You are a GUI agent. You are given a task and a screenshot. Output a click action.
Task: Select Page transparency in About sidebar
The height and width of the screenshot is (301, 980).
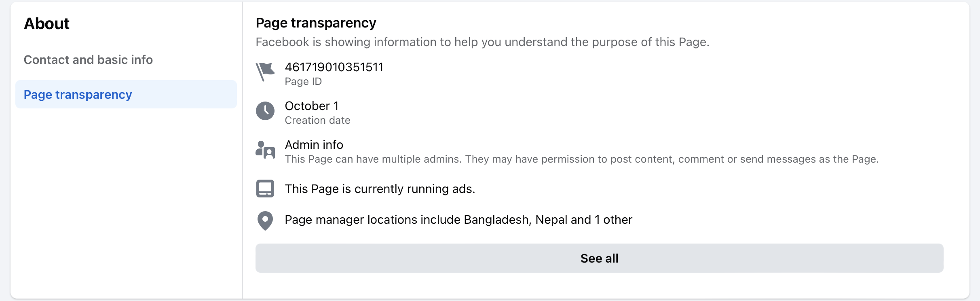(x=78, y=95)
